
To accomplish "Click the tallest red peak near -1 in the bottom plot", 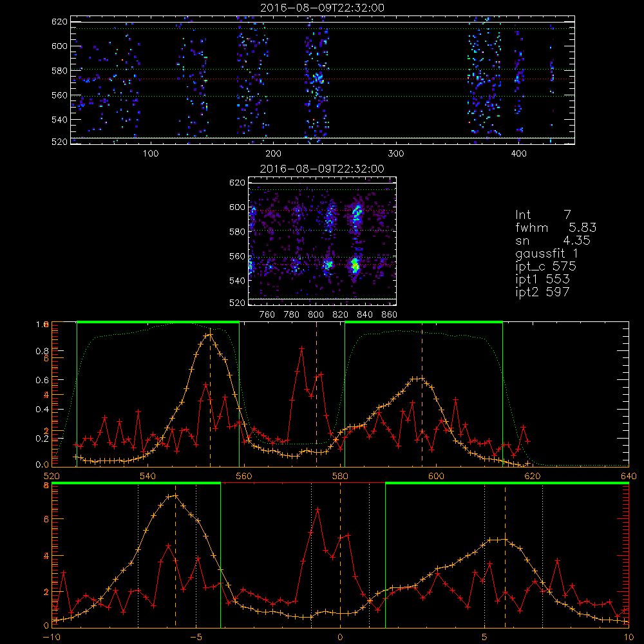I will pyautogui.click(x=317, y=509).
